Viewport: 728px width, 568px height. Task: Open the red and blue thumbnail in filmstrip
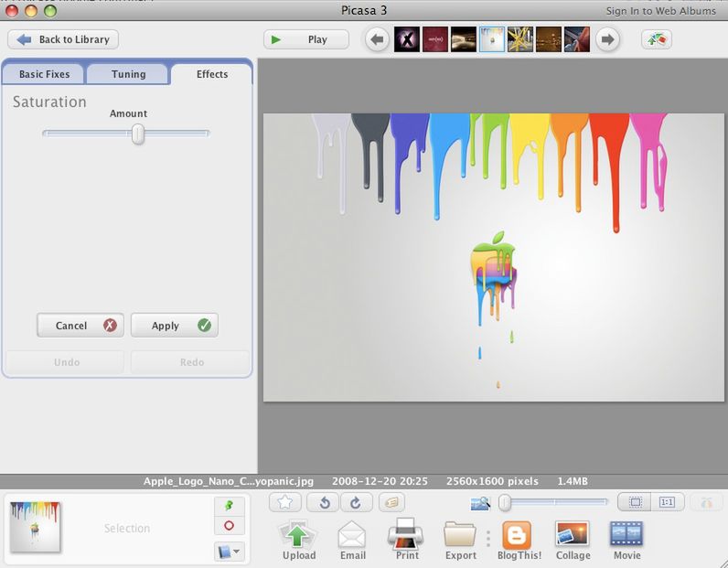(577, 39)
